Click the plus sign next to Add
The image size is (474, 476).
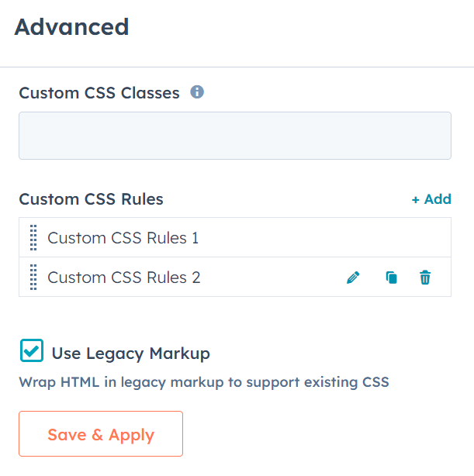pyautogui.click(x=415, y=200)
